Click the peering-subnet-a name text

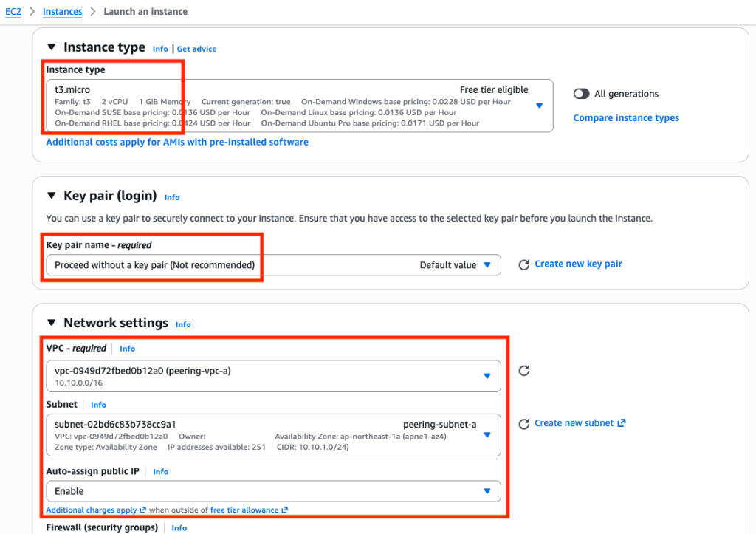click(x=440, y=425)
